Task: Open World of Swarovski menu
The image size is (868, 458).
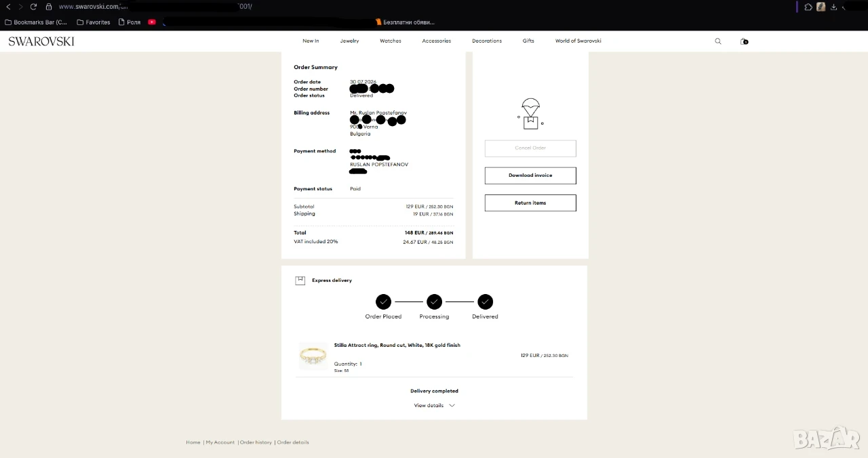Action: pos(578,41)
